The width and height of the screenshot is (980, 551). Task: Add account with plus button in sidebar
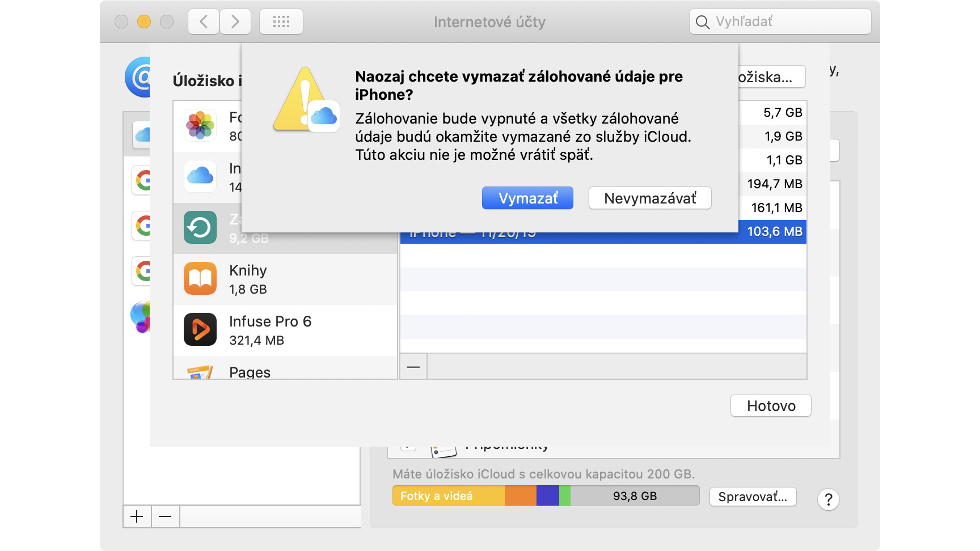[137, 516]
